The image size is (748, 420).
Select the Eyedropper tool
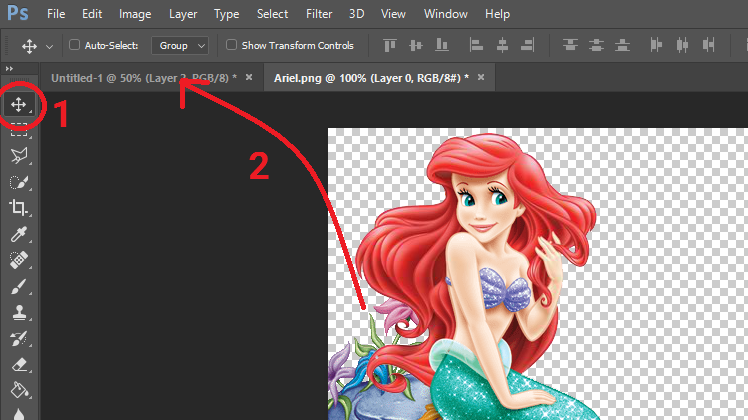tap(19, 234)
